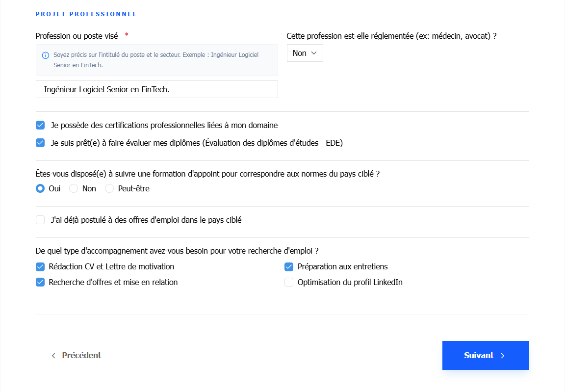565x392 pixels.
Task: Uncheck professional certifications checkbox
Action: 40,125
